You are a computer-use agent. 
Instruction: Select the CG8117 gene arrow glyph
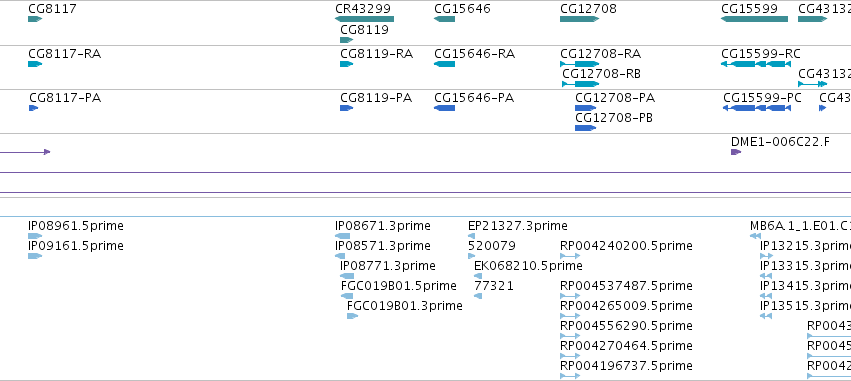(35, 19)
